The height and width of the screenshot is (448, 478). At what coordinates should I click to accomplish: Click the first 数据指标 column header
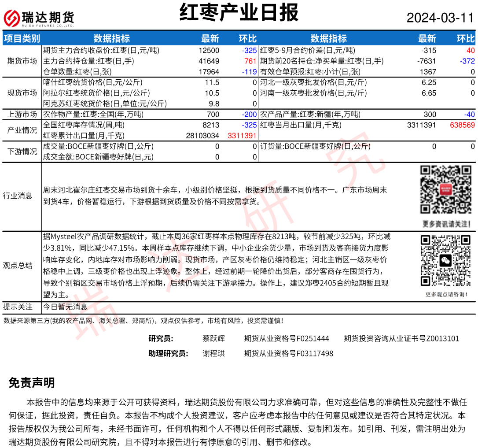point(112,38)
